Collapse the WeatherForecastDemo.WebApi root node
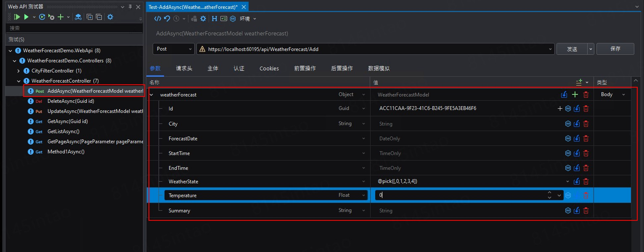The width and height of the screenshot is (644, 252). 10,51
